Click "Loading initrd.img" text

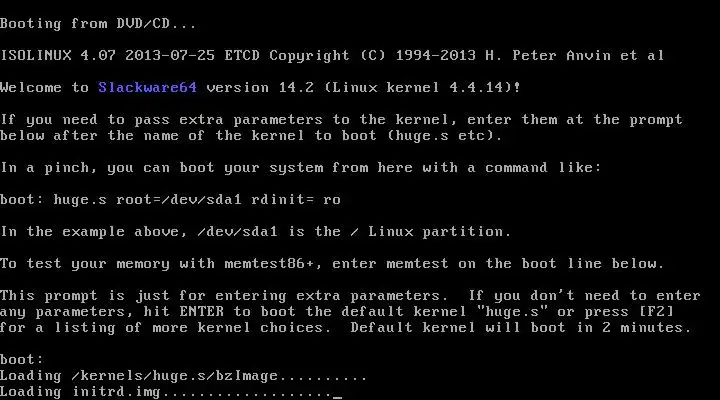point(80,391)
